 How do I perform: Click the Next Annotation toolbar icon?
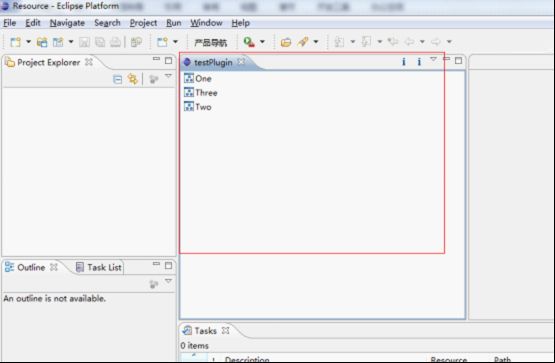pyautogui.click(x=339, y=42)
